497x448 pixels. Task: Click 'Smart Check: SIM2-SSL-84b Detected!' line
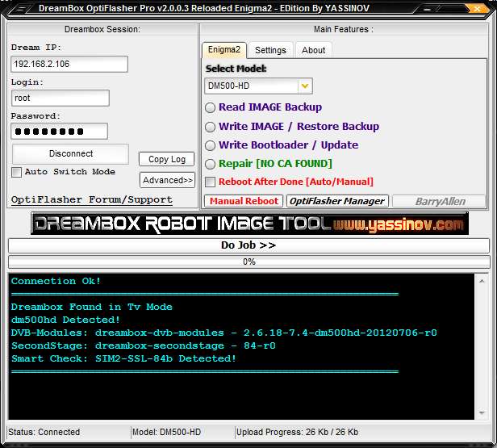point(123,358)
